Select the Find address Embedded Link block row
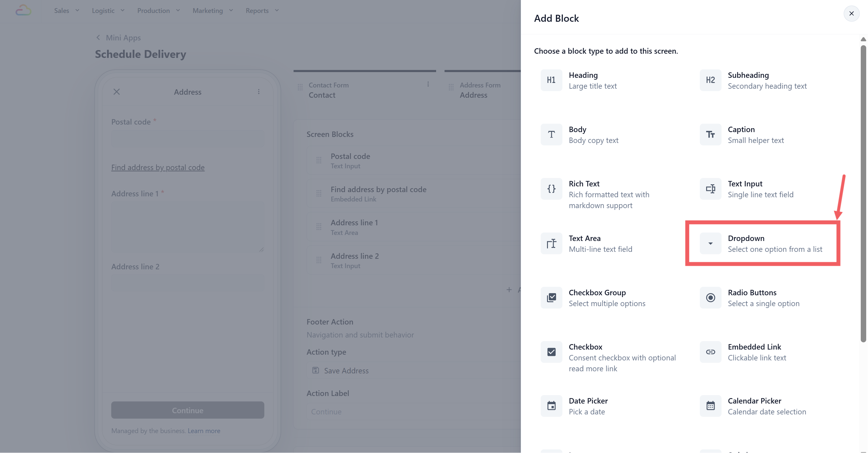 tap(414, 194)
